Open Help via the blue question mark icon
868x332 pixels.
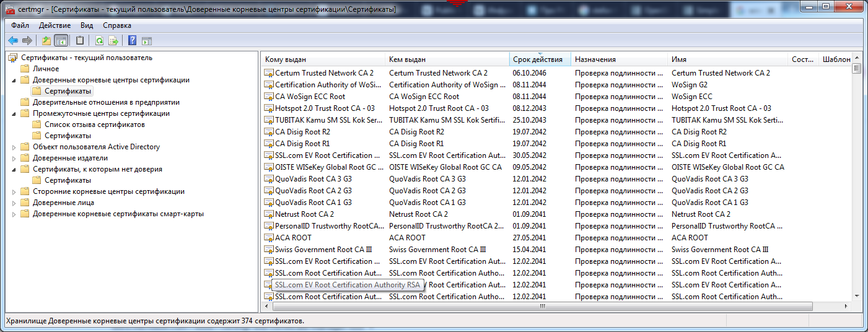coord(132,41)
